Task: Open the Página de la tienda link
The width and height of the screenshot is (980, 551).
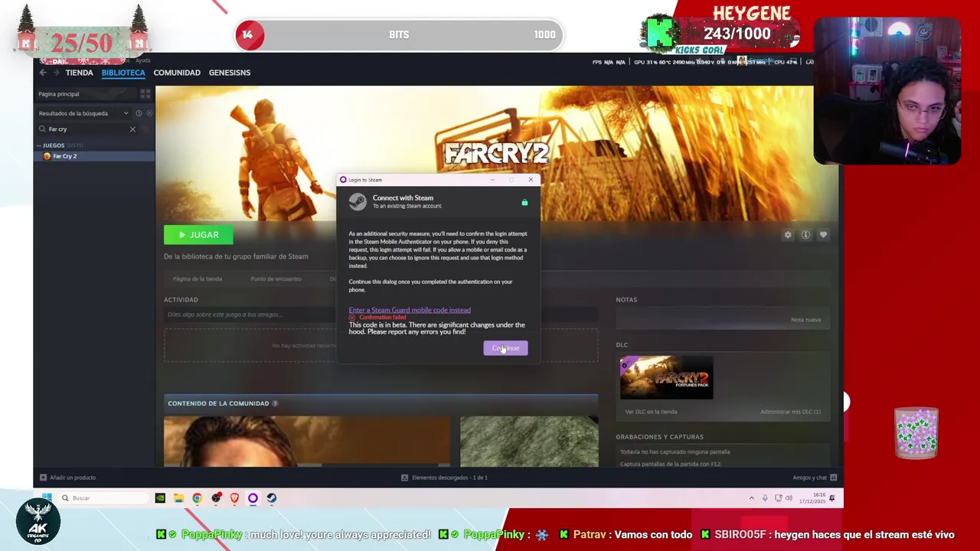Action: click(x=198, y=279)
